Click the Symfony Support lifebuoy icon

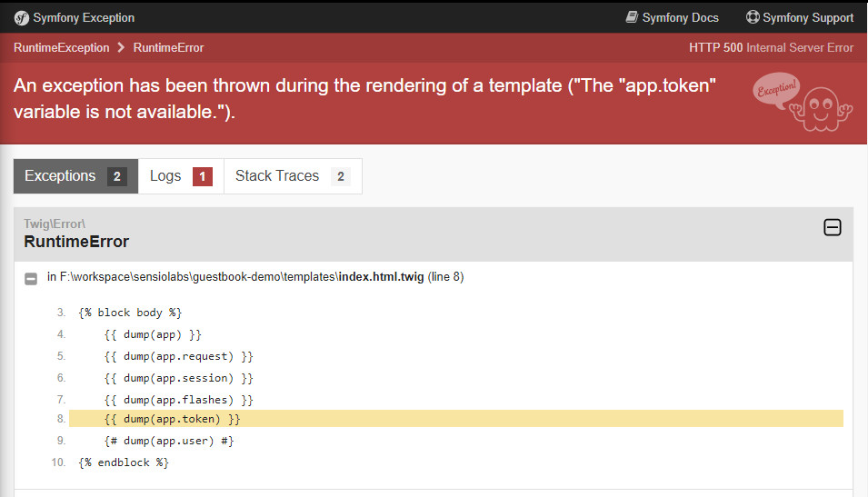[753, 17]
